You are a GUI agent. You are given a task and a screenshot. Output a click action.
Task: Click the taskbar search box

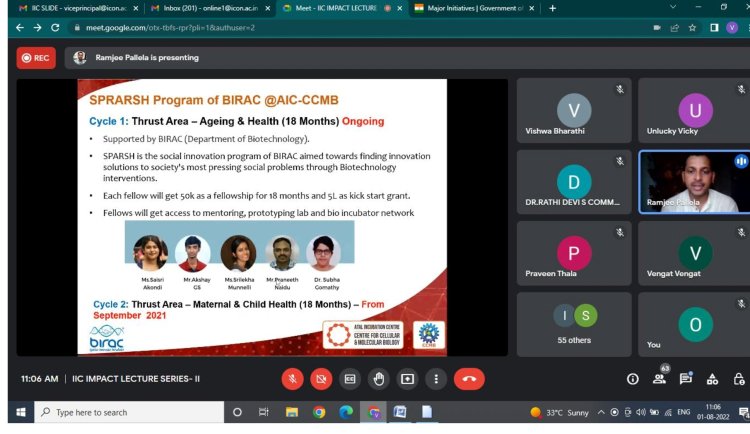(129, 412)
